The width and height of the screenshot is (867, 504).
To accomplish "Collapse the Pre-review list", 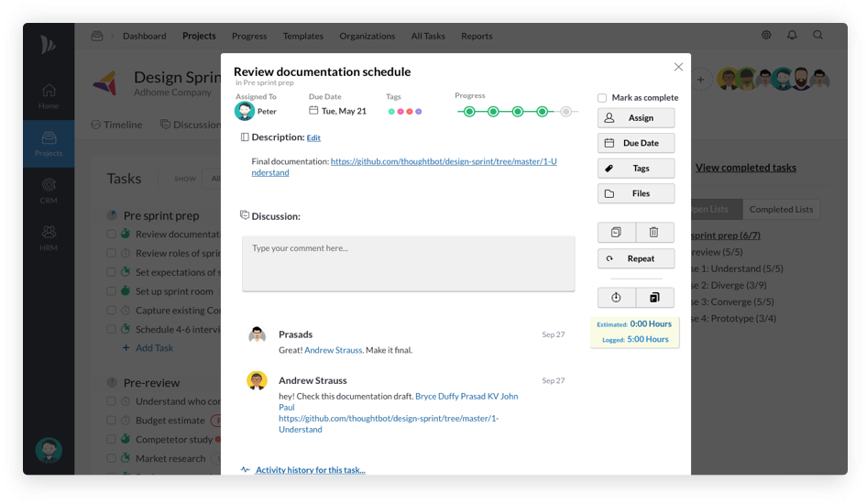I will coord(112,382).
